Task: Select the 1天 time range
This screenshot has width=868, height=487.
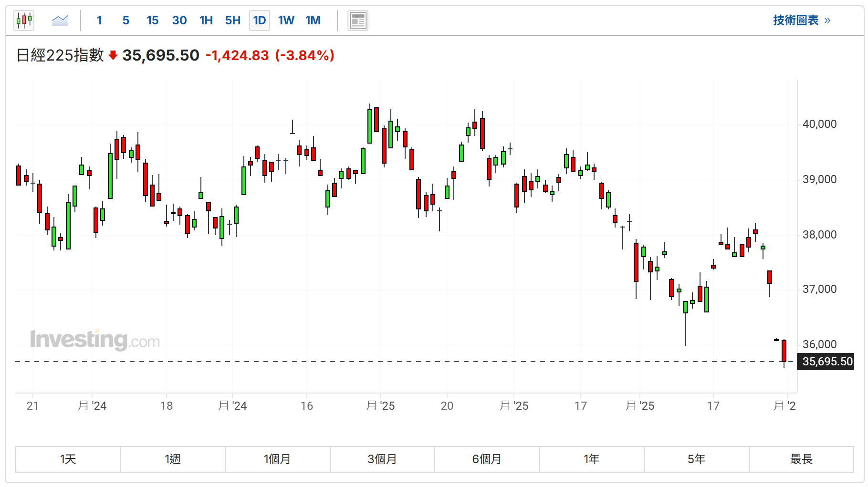Action: [x=68, y=459]
